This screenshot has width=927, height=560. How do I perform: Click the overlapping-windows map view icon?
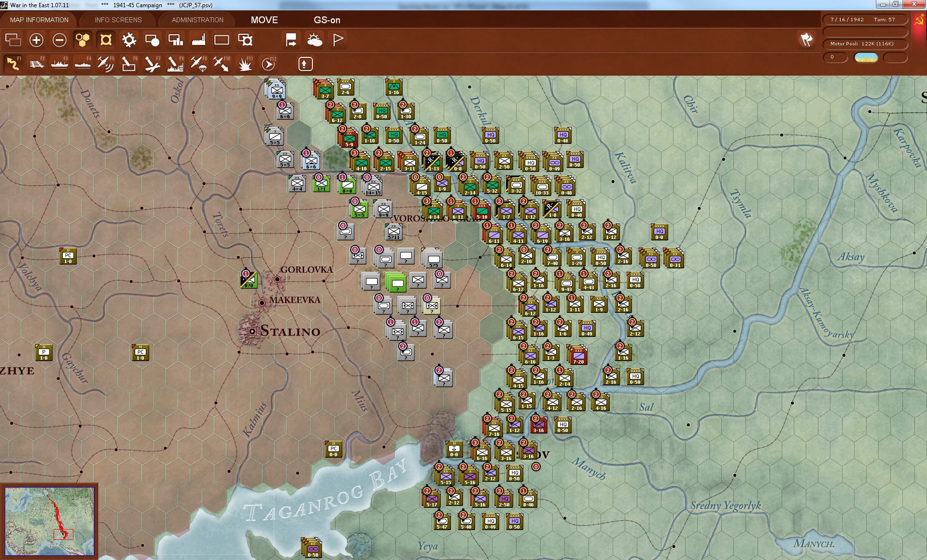coord(13,40)
